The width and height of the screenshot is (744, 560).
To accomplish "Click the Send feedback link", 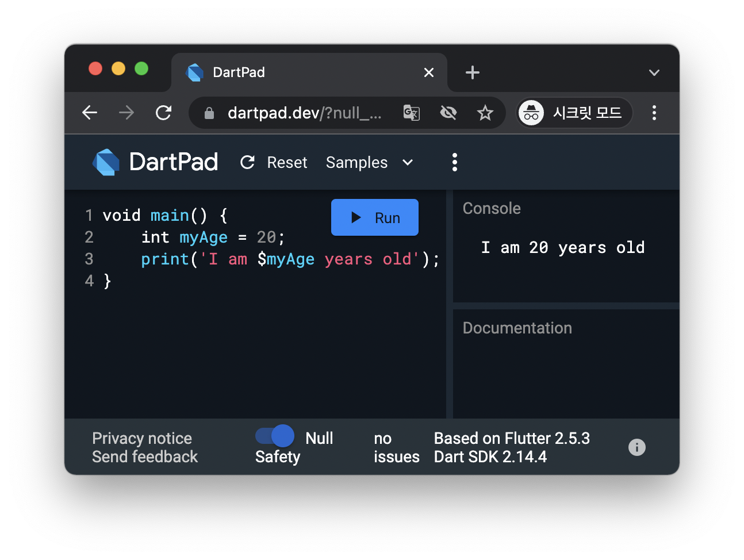I will (145, 457).
